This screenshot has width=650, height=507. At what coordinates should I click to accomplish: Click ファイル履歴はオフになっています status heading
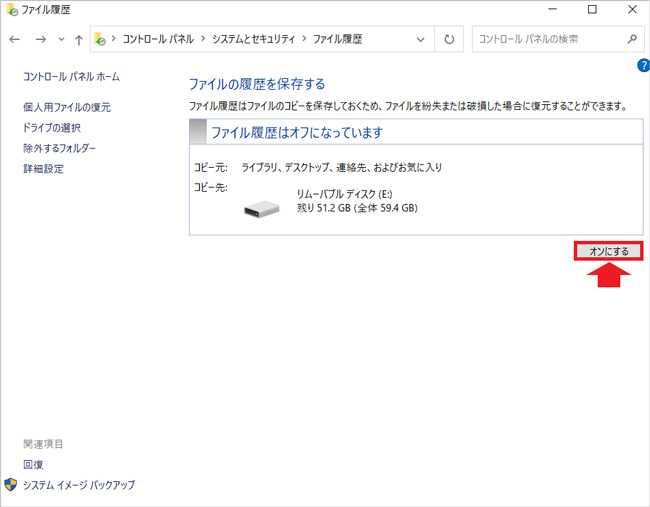(x=297, y=133)
